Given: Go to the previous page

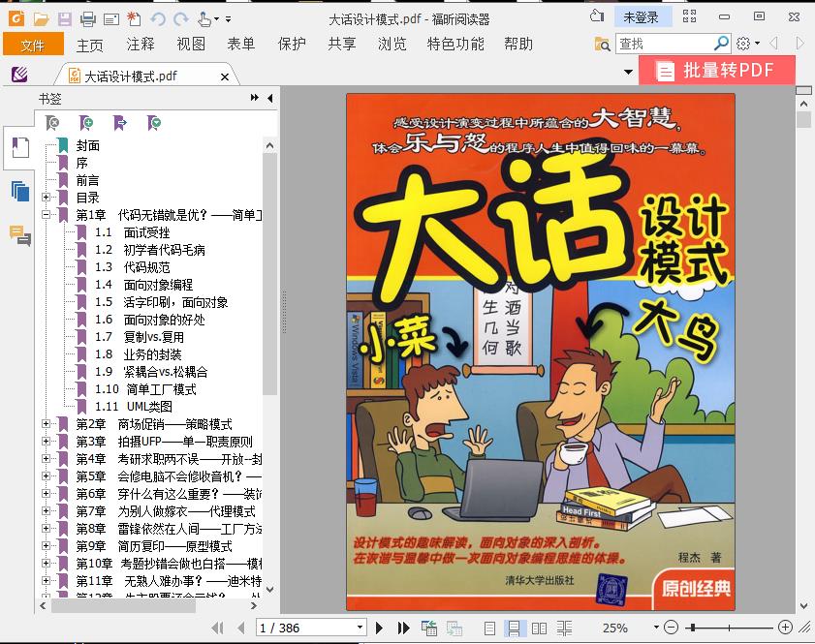Looking at the screenshot, I should pos(240,628).
